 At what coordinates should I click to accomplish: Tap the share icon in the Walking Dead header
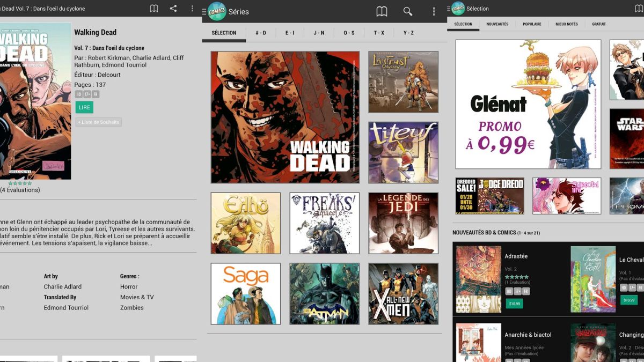click(173, 9)
